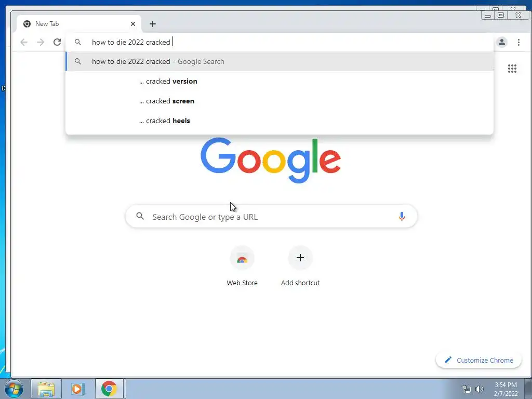Screen dimensions: 532x399
Task: Pick the 'cracked version' suggestion
Action: click(280, 81)
